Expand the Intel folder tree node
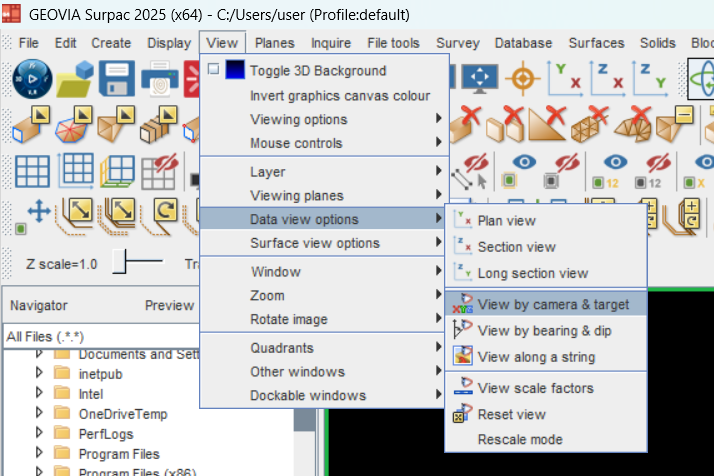714x476 pixels. click(39, 393)
